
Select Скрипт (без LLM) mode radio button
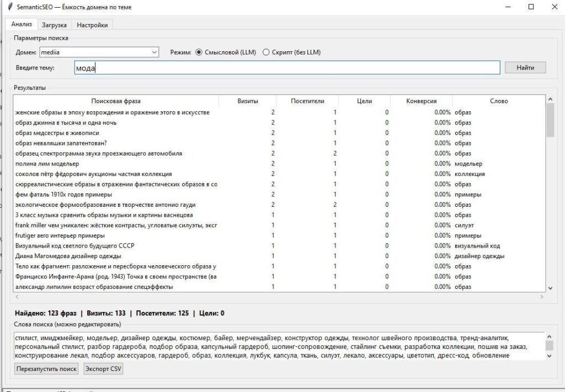[266, 52]
